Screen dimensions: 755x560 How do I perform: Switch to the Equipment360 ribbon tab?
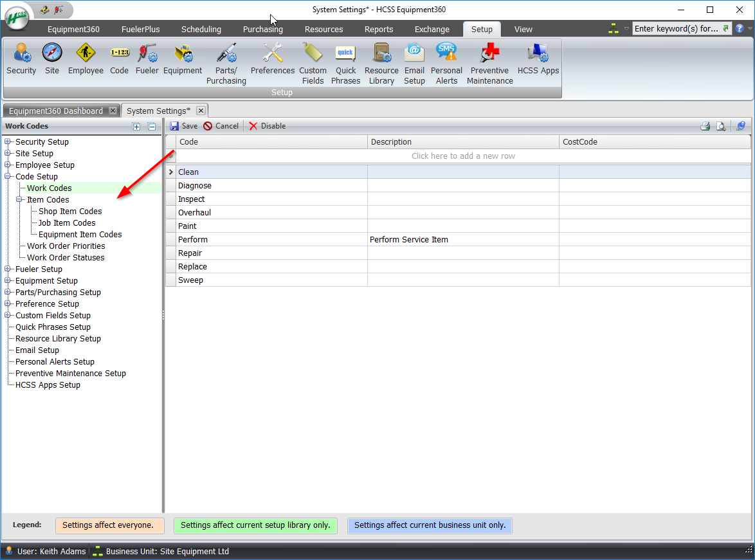click(x=74, y=30)
